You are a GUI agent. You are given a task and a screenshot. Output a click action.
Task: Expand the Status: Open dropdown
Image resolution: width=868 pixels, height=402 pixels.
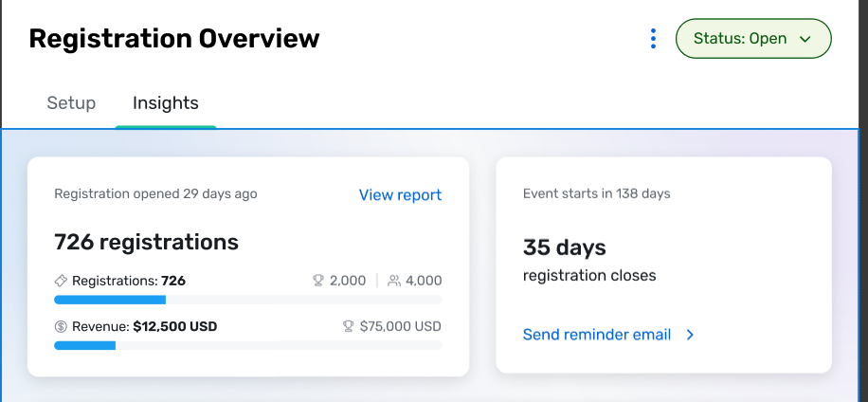tap(753, 39)
